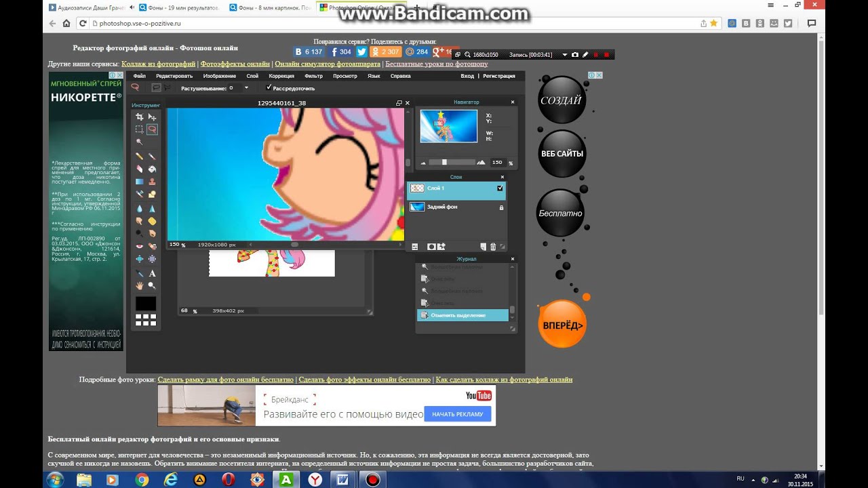Click the Navigator zoom percentage field
This screenshot has height=488, width=868.
point(498,163)
